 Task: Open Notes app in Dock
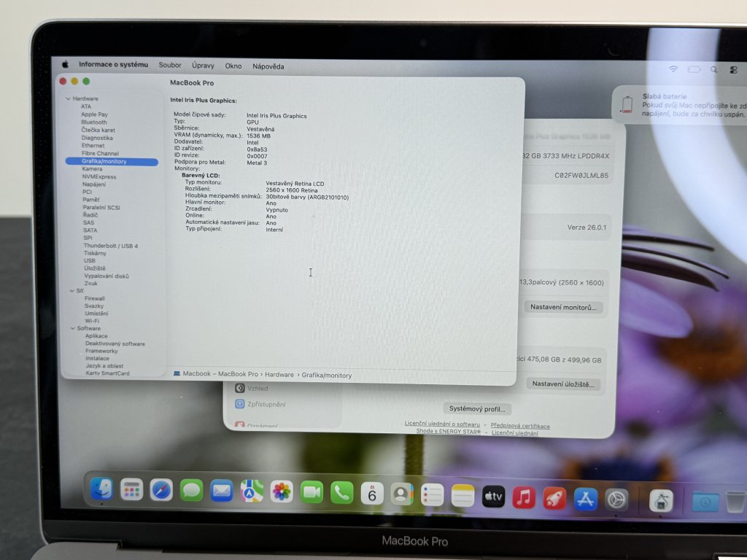coord(463,496)
